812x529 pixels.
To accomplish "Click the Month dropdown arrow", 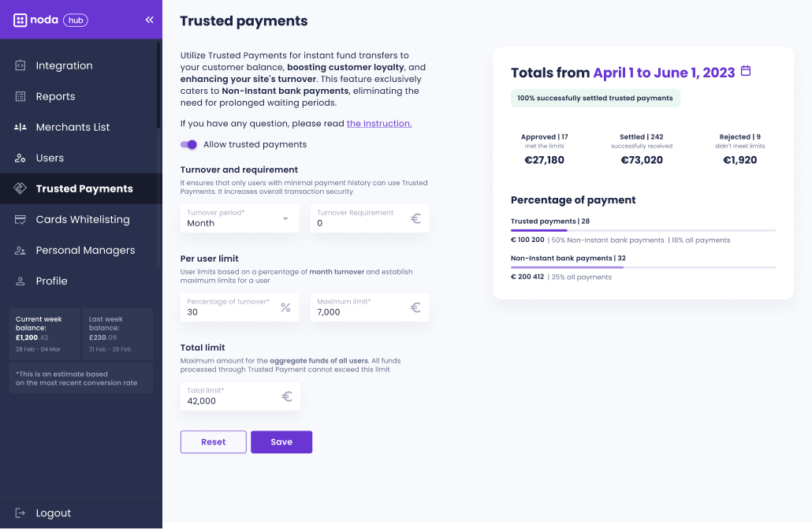I will tap(285, 218).
